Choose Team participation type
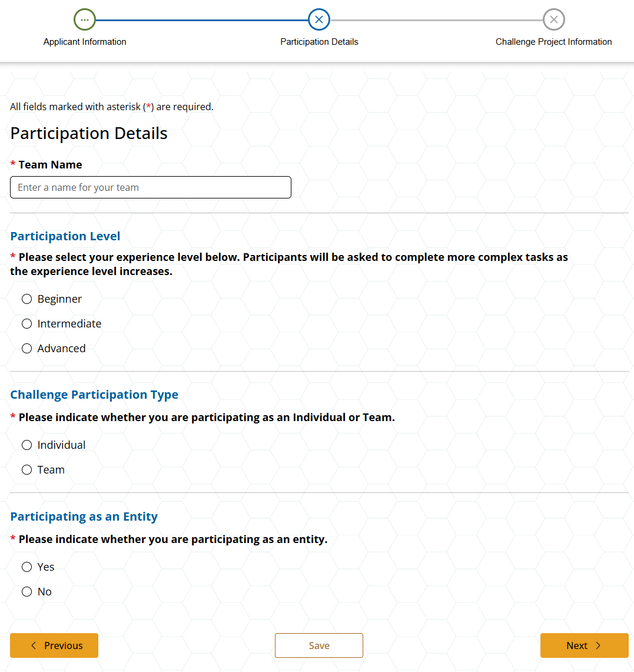 click(27, 470)
